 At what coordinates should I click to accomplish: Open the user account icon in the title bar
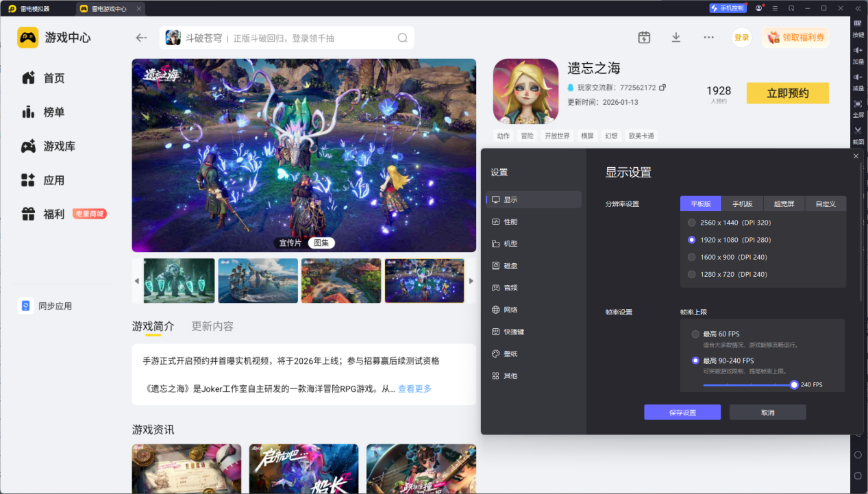tap(759, 8)
